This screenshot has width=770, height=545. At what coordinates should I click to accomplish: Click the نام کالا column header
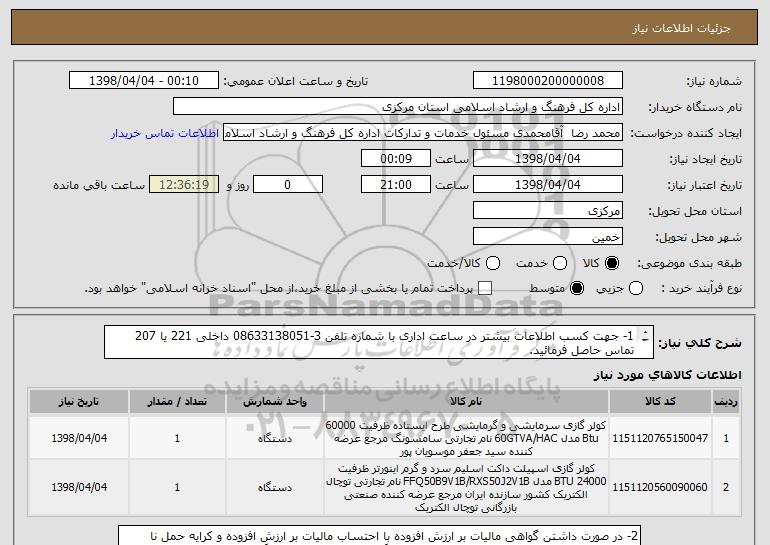[466, 402]
